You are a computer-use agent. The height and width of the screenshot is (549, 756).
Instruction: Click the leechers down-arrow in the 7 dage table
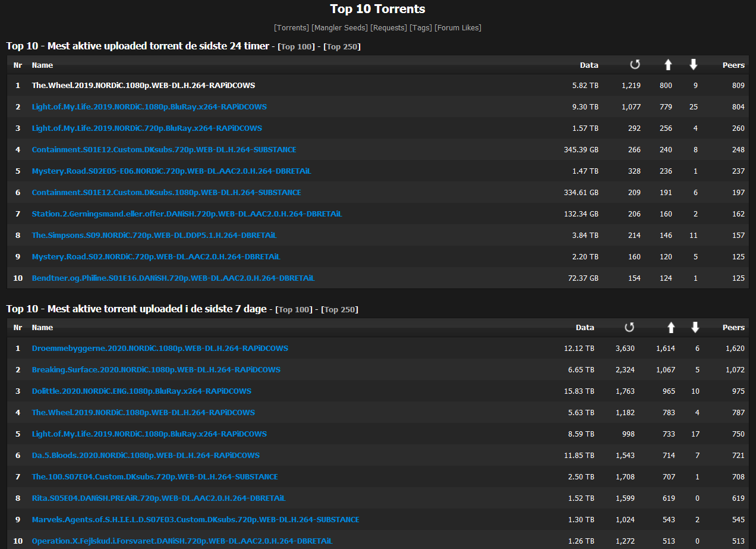[x=695, y=327]
